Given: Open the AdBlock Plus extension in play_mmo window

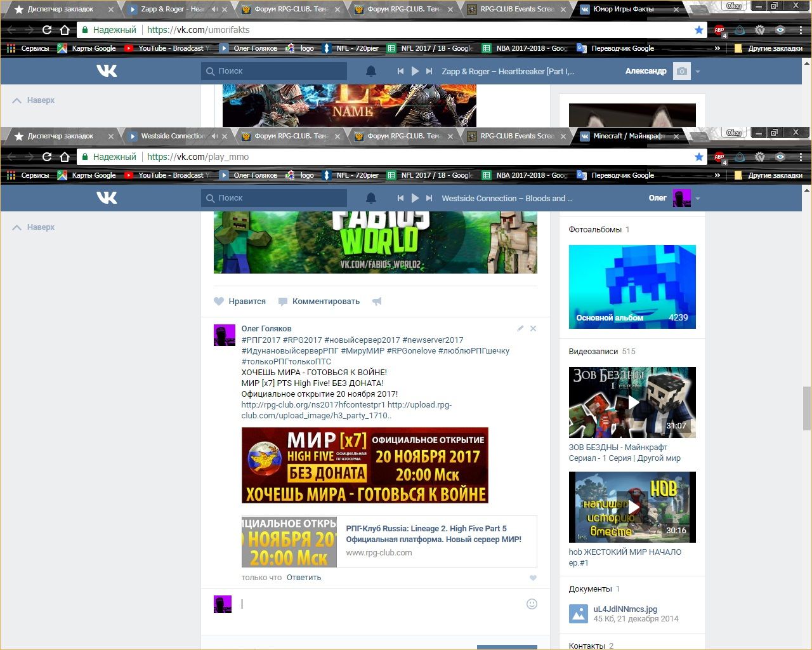Looking at the screenshot, I should coord(719,157).
